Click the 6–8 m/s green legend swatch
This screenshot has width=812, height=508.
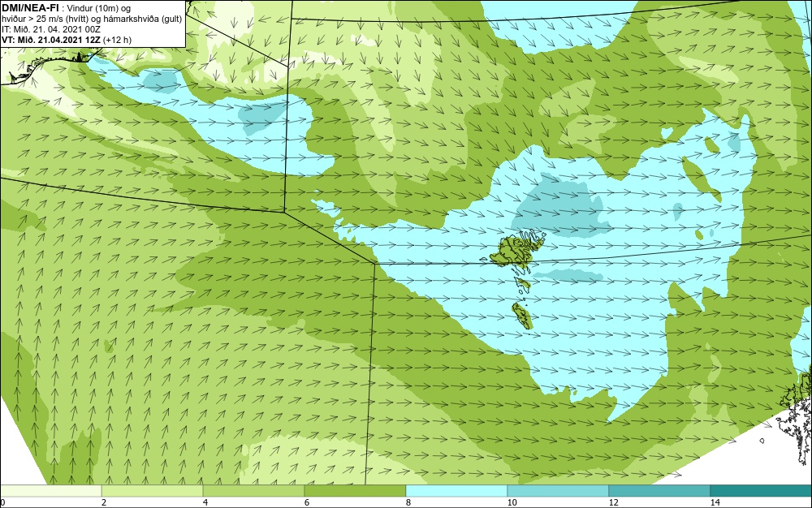click(x=356, y=491)
